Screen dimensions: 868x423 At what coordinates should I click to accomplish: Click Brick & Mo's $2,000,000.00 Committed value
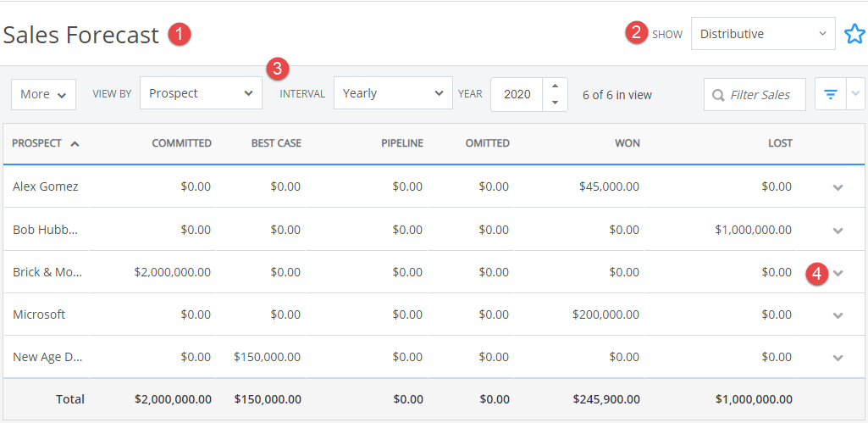(173, 272)
